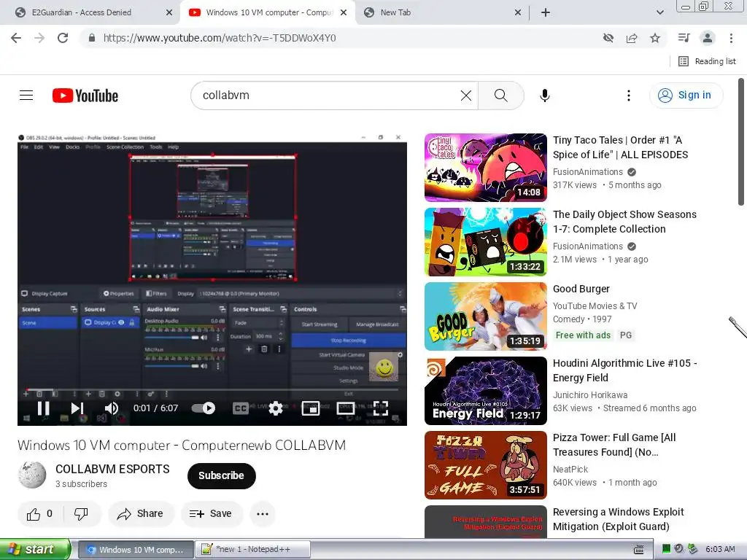Reload the current page
The image size is (747, 560).
coord(63,38)
